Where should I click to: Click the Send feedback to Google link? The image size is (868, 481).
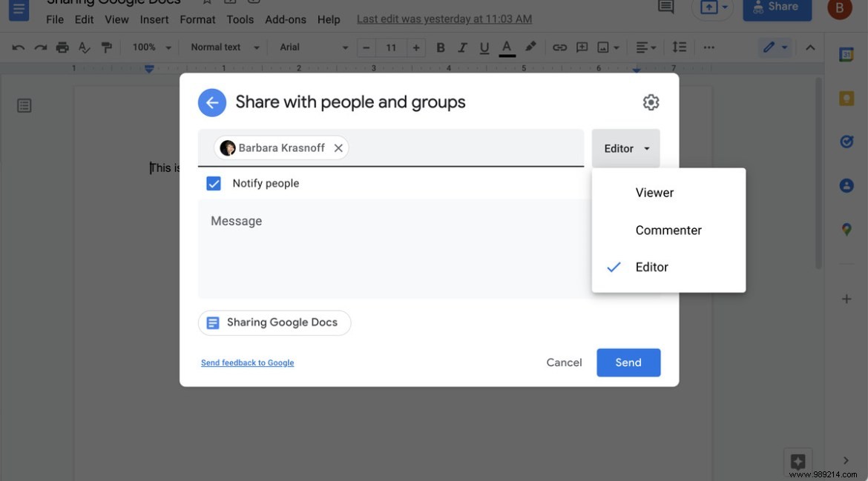click(x=247, y=362)
